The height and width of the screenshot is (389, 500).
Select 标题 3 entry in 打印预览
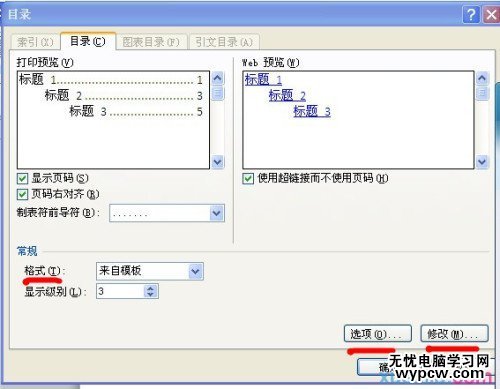pos(136,111)
